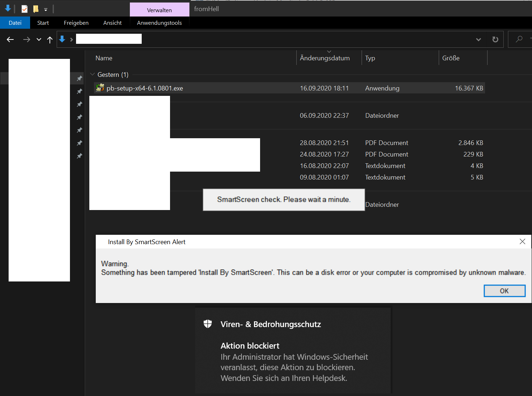Expand the address bar history dropdown
Image resolution: width=532 pixels, height=396 pixels.
tap(478, 39)
